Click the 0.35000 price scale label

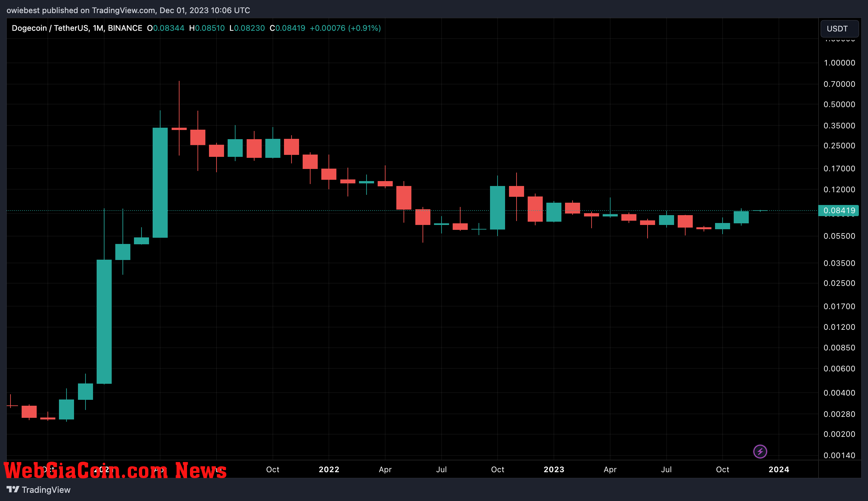(839, 126)
